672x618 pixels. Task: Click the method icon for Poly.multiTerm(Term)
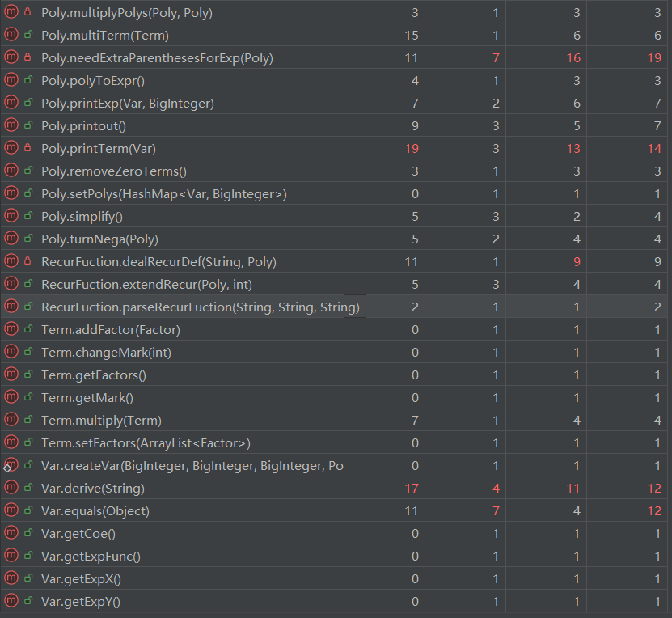[x=11, y=35]
